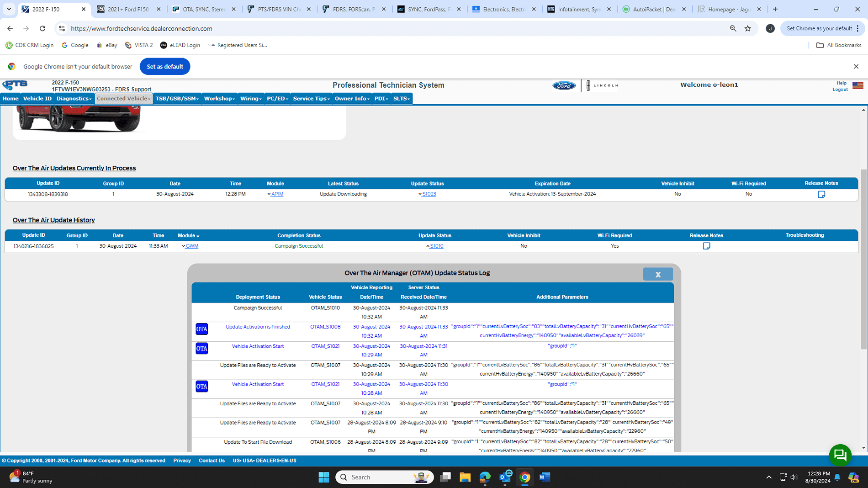Open the Connected Vehicle menu
The height and width of the screenshot is (488, 868).
click(x=123, y=99)
